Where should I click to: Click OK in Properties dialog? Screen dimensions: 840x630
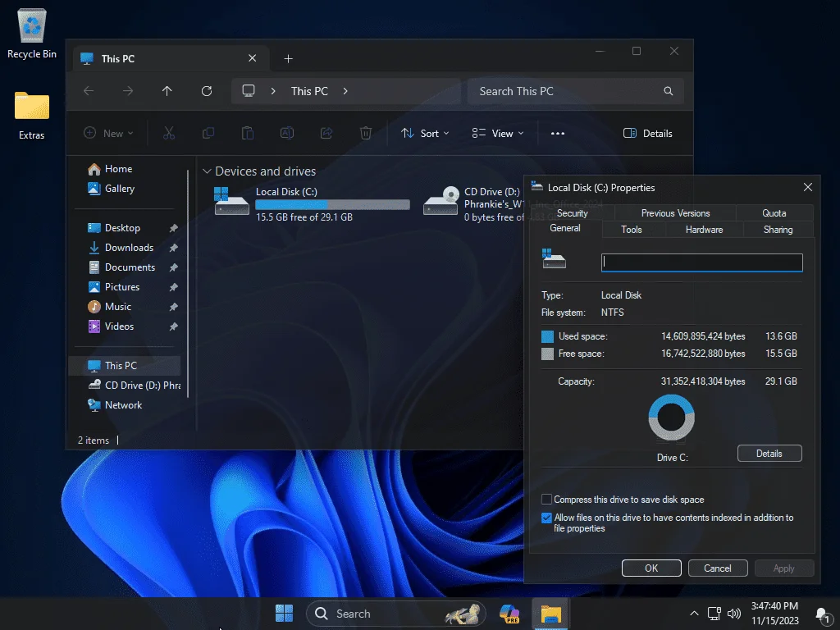coord(651,568)
